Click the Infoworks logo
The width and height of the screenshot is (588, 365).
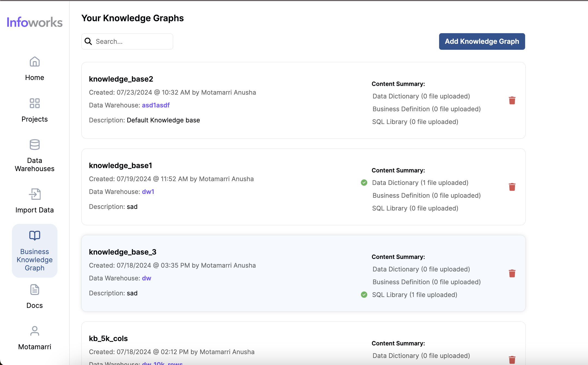click(35, 22)
